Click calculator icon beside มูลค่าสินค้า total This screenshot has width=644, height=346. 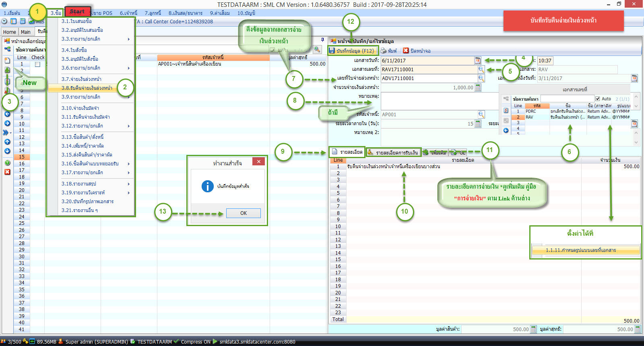tap(533, 329)
